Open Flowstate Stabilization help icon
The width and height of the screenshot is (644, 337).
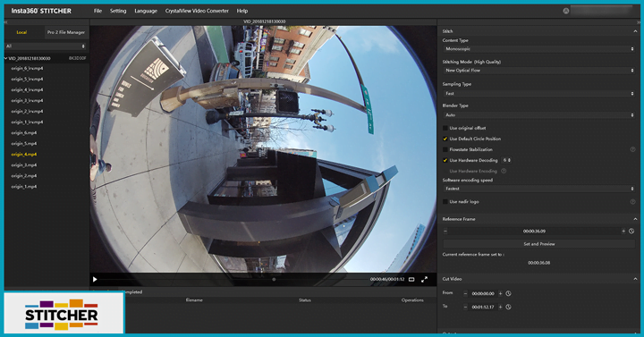(633, 149)
